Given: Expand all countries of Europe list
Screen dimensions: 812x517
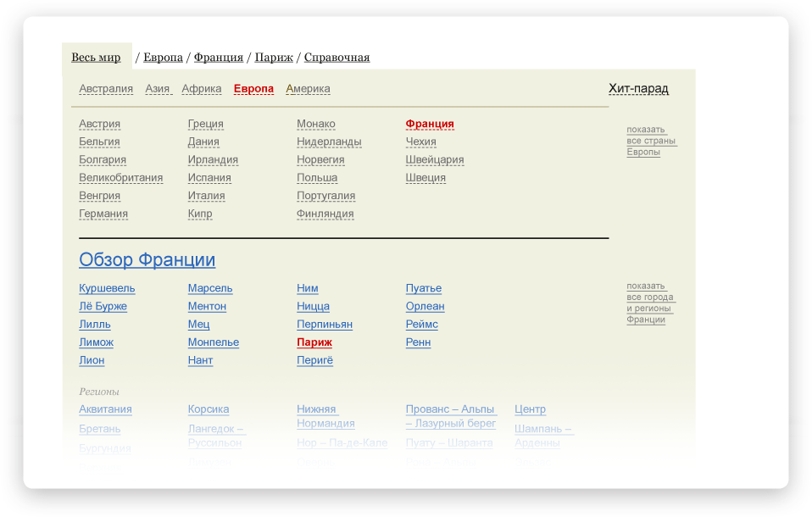Looking at the screenshot, I should 651,141.
